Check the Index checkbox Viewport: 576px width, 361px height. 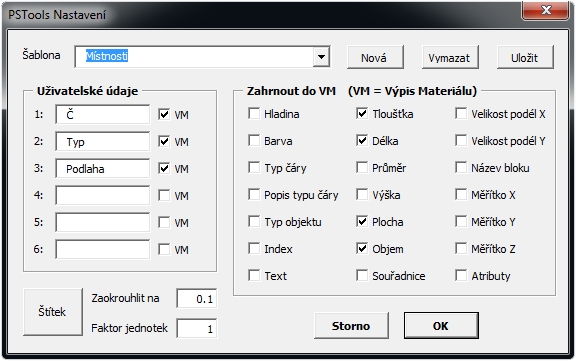(x=254, y=248)
